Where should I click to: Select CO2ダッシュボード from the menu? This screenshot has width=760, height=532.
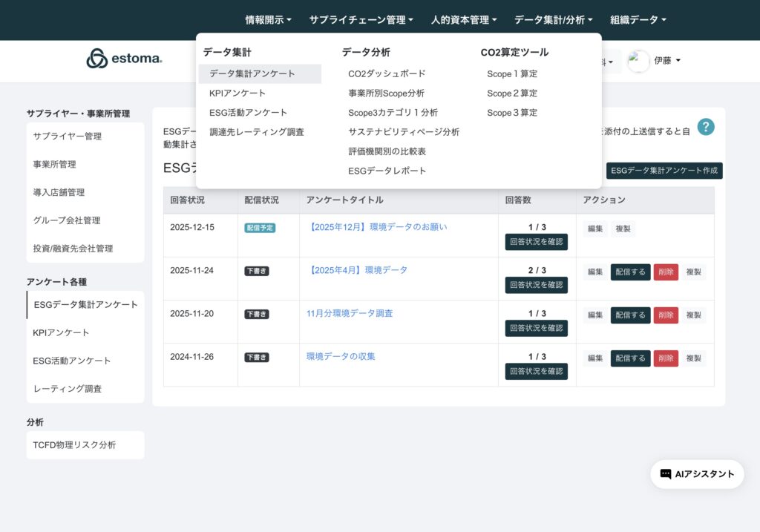point(387,74)
